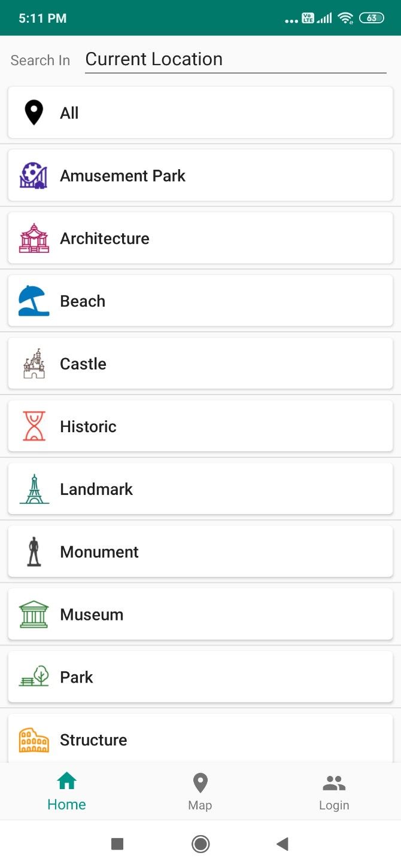The width and height of the screenshot is (401, 868).
Task: Select the Architecture pagoda icon
Action: pyautogui.click(x=34, y=238)
